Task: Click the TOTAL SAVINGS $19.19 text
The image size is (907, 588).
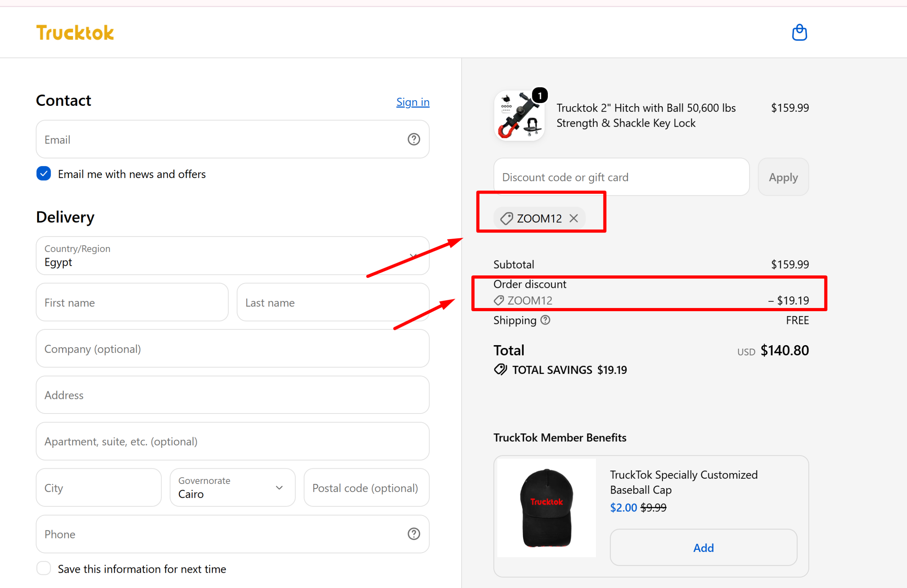Action: [x=569, y=370]
